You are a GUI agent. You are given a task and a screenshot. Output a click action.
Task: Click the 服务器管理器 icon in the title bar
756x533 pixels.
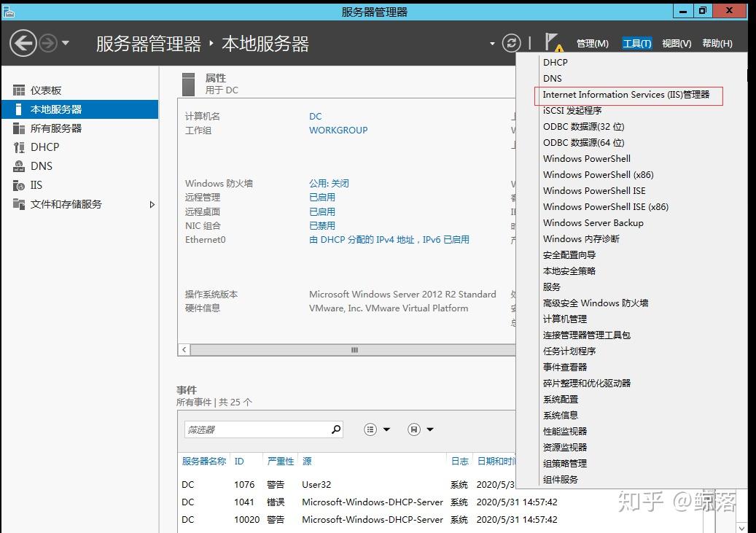tap(7, 10)
